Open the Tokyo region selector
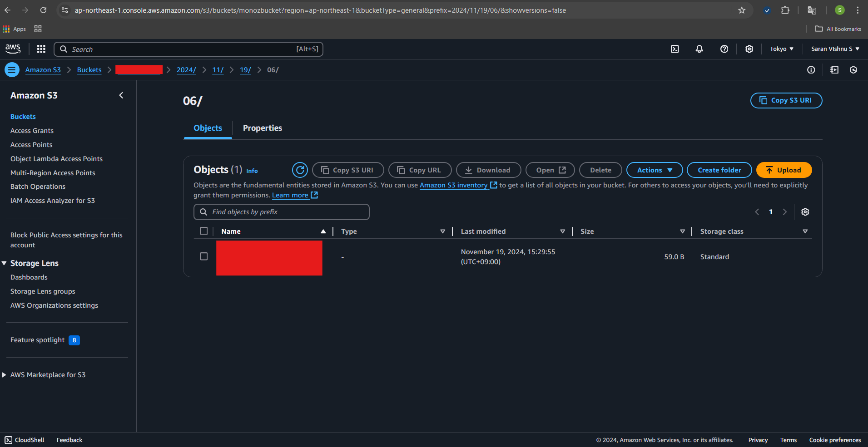Image resolution: width=868 pixels, height=447 pixels. coord(782,49)
